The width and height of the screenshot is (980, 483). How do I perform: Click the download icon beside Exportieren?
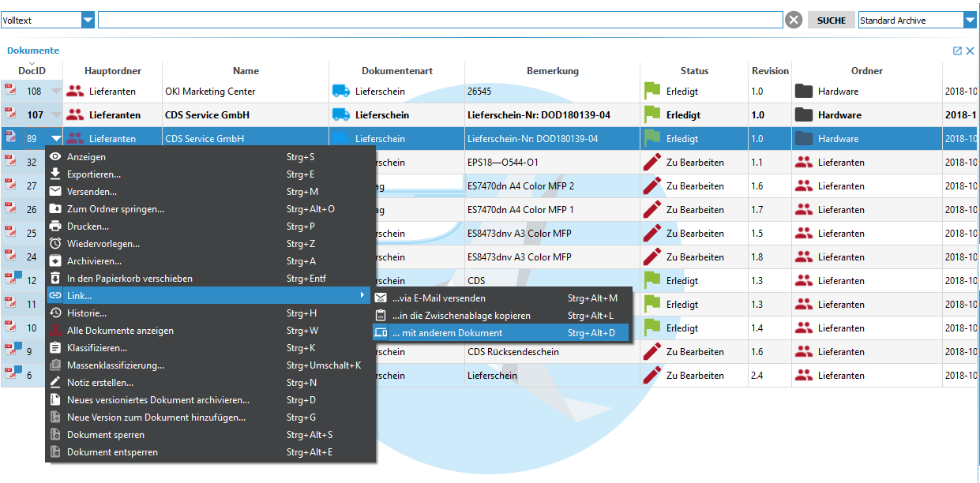click(55, 174)
